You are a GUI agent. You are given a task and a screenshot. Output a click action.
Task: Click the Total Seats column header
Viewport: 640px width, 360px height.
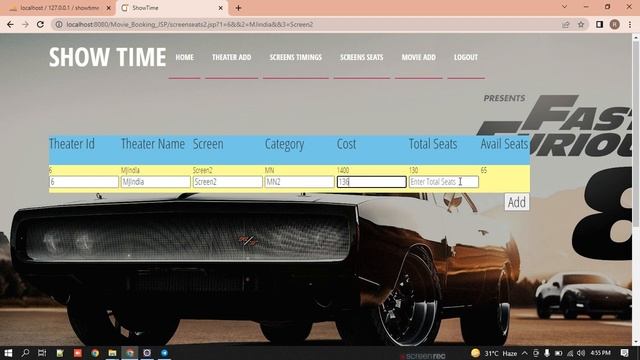point(433,144)
